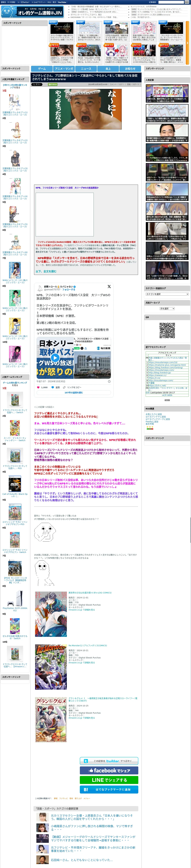Share the article on facebook でシェア

coord(109,770)
